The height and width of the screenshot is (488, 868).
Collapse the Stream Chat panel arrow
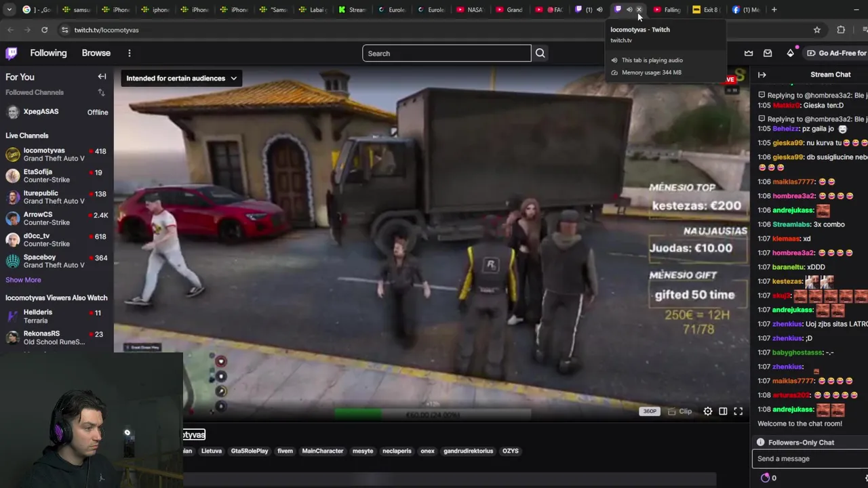click(x=762, y=75)
